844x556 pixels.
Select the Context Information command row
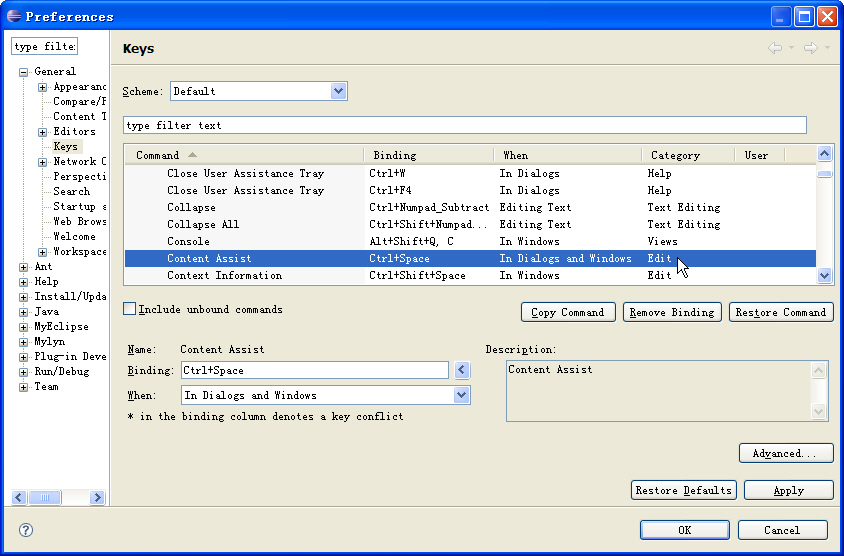[x=470, y=276]
